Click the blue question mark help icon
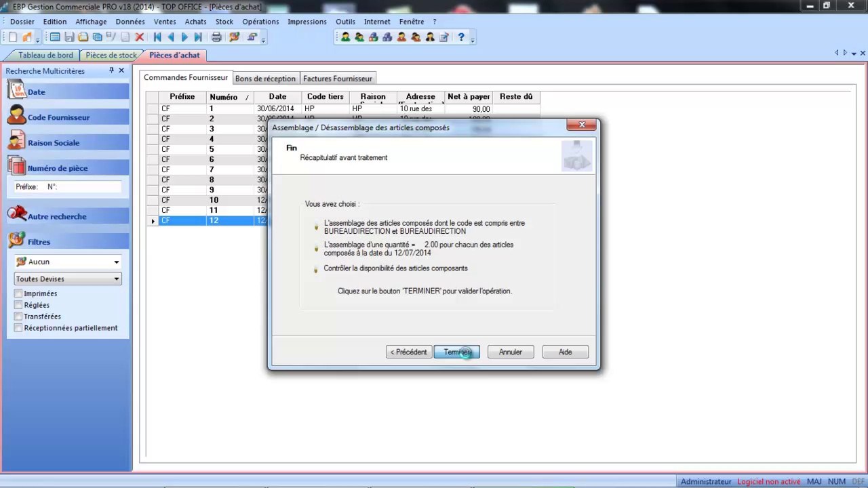This screenshot has width=868, height=488. 461,37
